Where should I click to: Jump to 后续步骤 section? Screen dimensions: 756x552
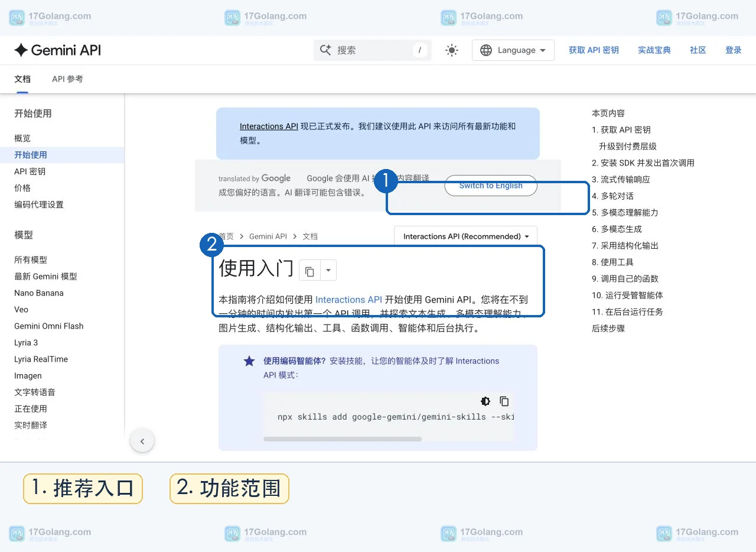point(608,329)
